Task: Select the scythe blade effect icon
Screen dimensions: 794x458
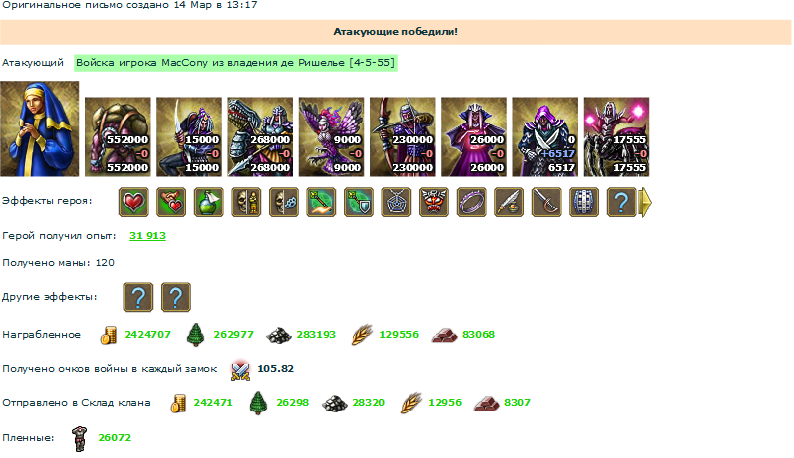Action: click(x=546, y=202)
